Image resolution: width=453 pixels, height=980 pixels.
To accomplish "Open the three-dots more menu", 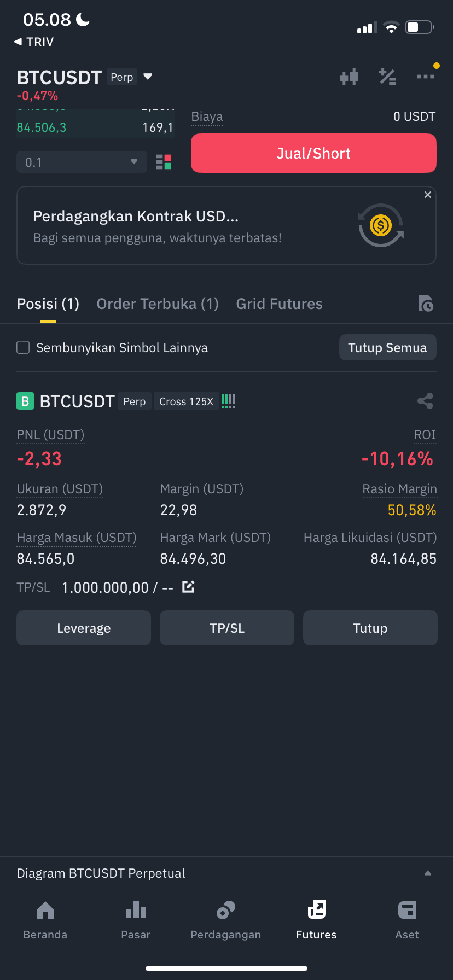I will click(x=426, y=77).
